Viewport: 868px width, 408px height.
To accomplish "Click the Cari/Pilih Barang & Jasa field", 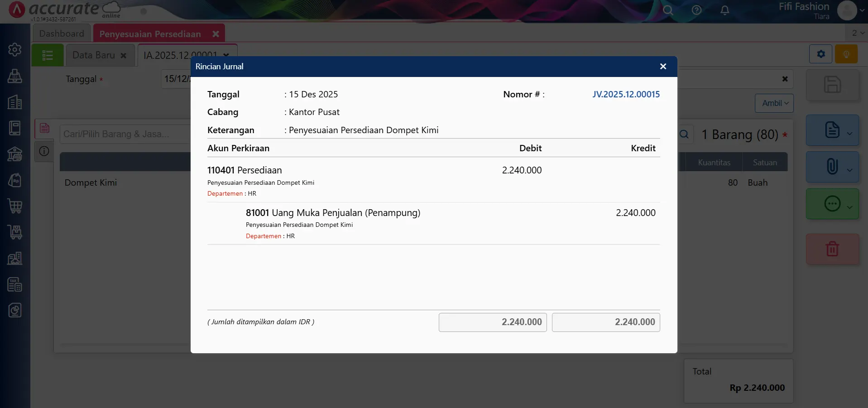I will coord(125,134).
